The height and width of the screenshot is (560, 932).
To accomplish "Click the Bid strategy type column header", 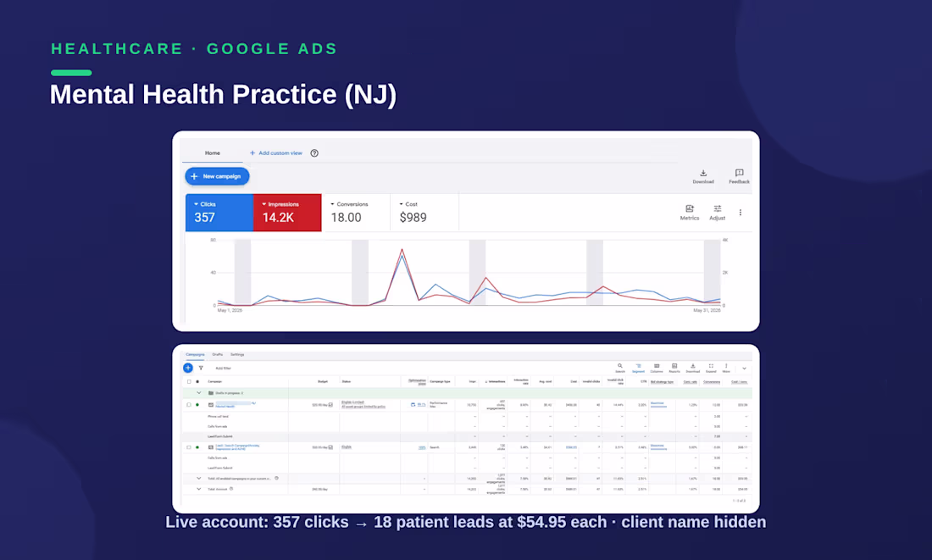I will tap(663, 381).
